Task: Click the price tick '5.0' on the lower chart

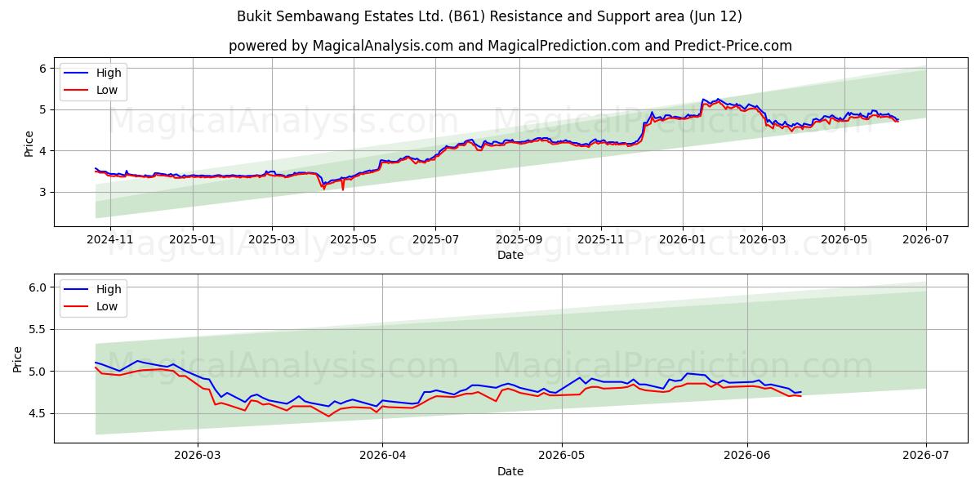Action: (39, 372)
